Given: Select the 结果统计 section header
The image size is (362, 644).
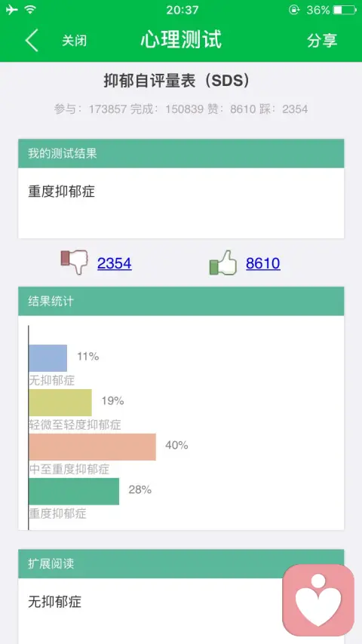Looking at the screenshot, I should click(181, 301).
